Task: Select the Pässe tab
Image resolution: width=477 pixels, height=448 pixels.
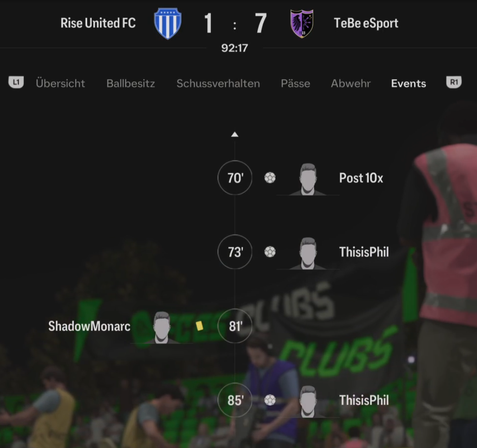Action: point(296,83)
